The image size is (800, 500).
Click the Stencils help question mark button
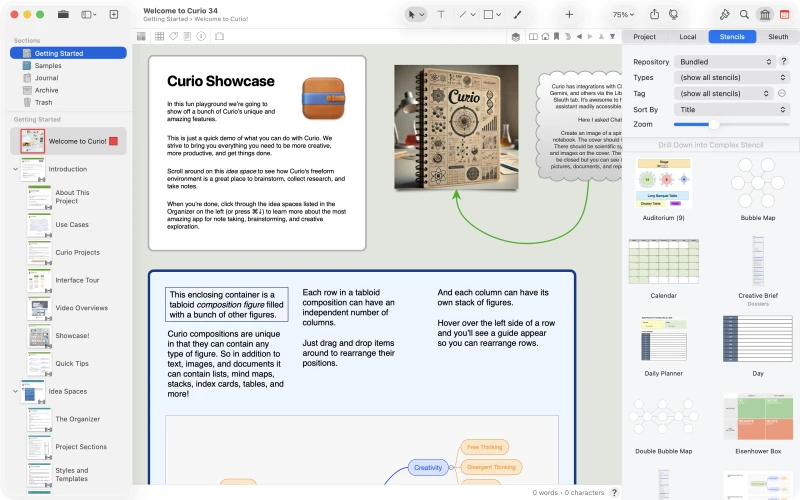coord(784,61)
